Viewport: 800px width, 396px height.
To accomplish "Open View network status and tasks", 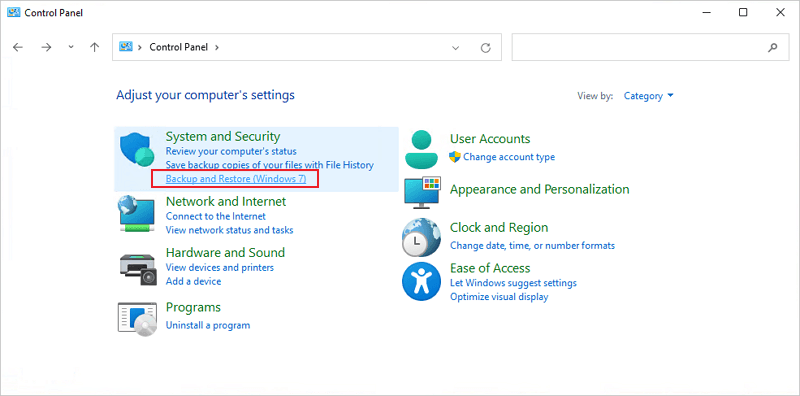I will click(230, 230).
